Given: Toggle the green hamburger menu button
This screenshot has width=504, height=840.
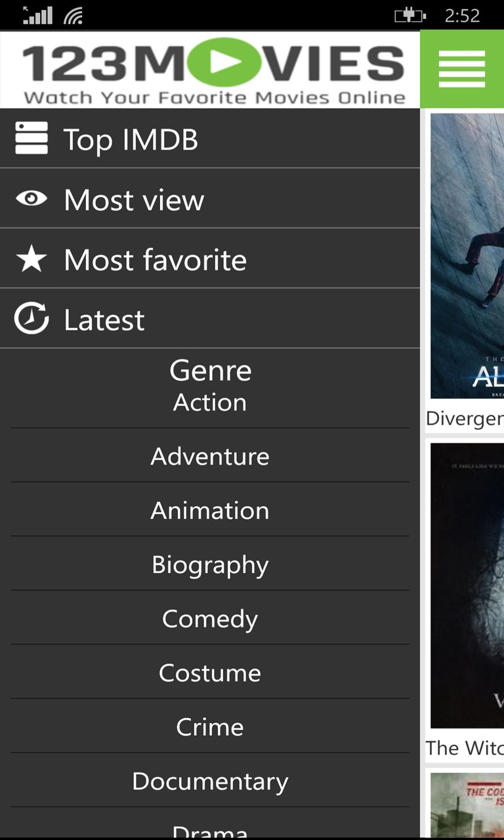Looking at the screenshot, I should [462, 69].
